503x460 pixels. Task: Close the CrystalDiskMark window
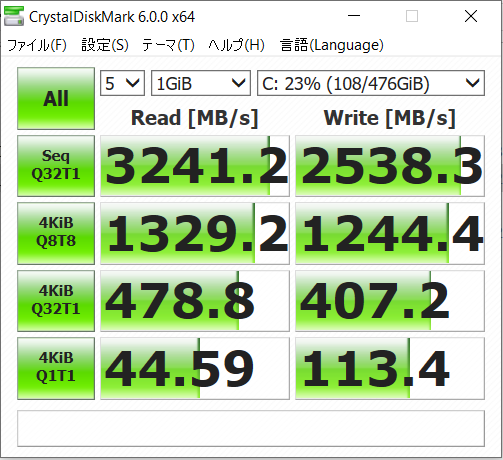coord(471,16)
